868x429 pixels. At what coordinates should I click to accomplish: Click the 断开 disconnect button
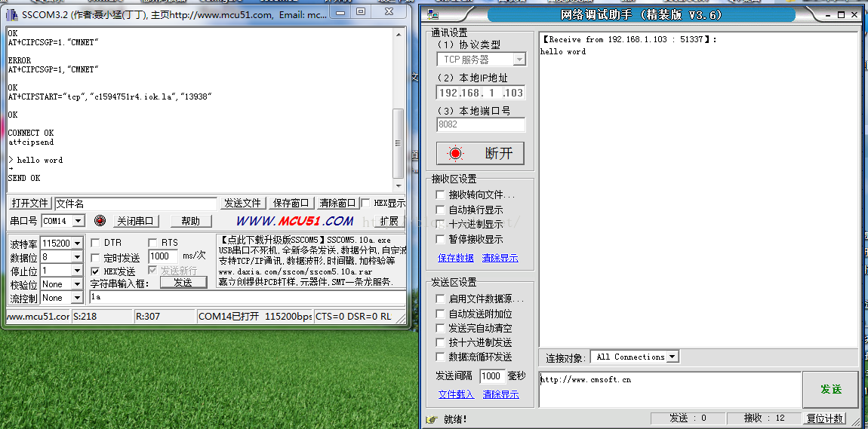tap(481, 154)
